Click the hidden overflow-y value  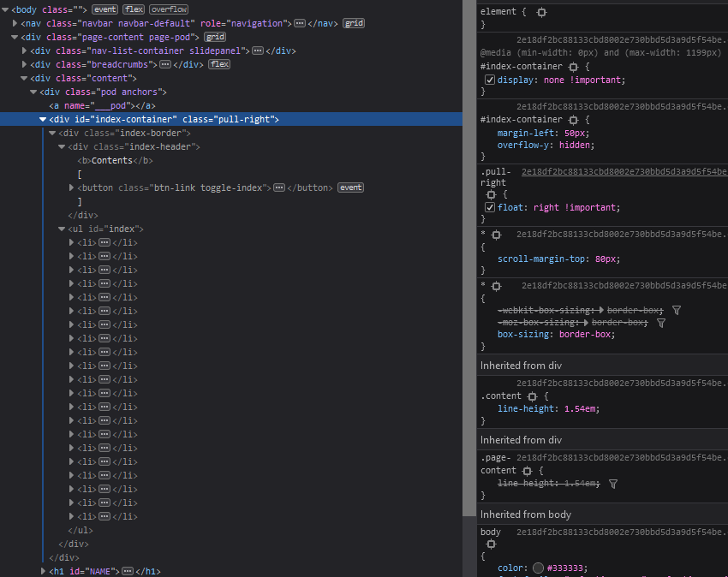pyautogui.click(x=576, y=146)
